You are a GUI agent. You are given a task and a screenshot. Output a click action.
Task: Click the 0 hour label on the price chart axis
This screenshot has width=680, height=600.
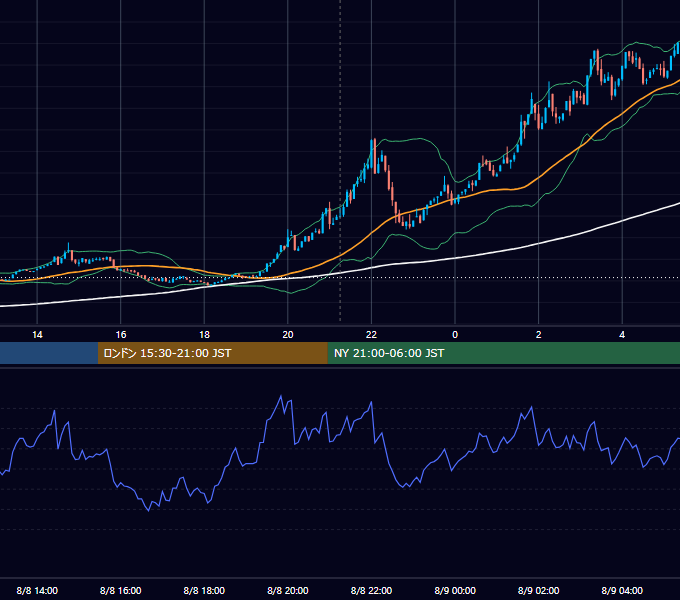(455, 335)
